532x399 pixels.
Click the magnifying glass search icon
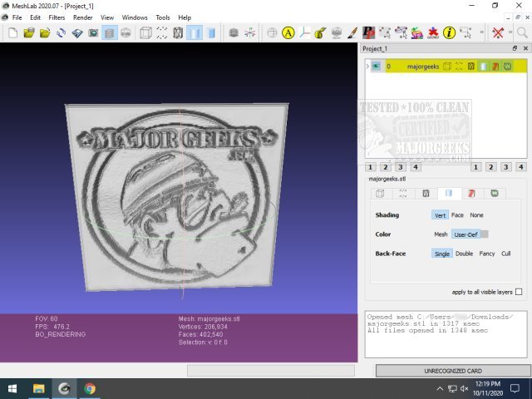[x=523, y=33]
